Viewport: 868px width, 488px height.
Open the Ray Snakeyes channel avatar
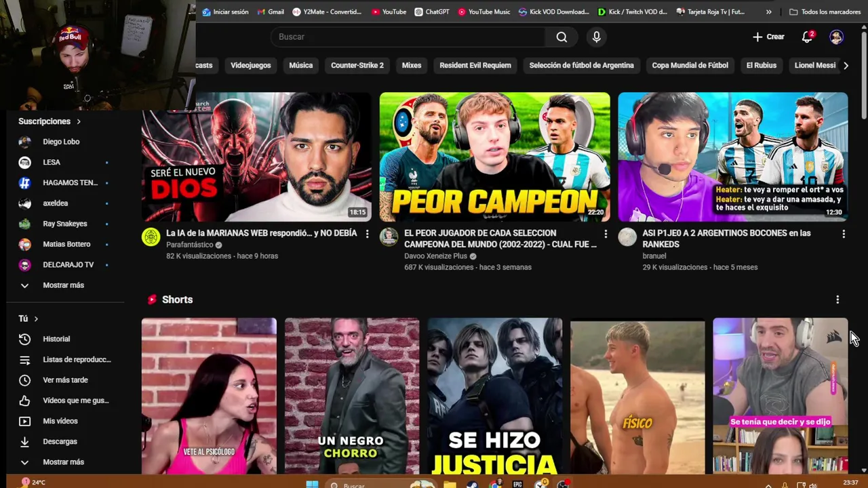click(x=24, y=224)
